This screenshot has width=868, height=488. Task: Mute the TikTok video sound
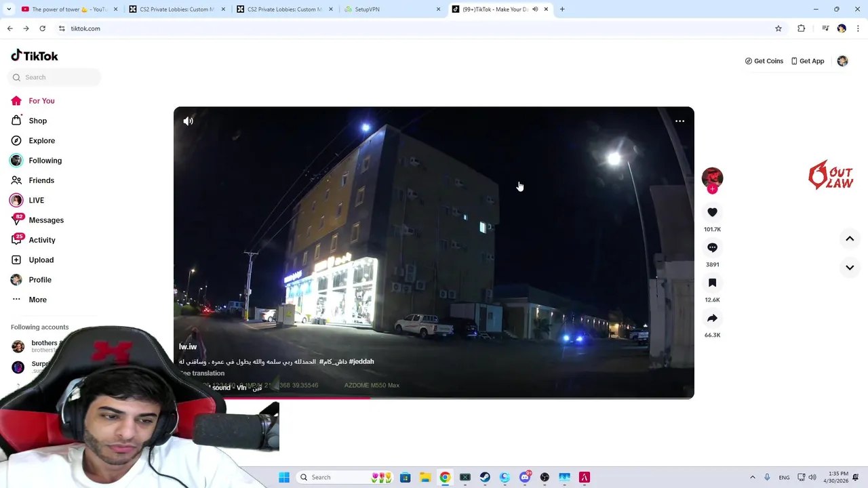pos(188,121)
